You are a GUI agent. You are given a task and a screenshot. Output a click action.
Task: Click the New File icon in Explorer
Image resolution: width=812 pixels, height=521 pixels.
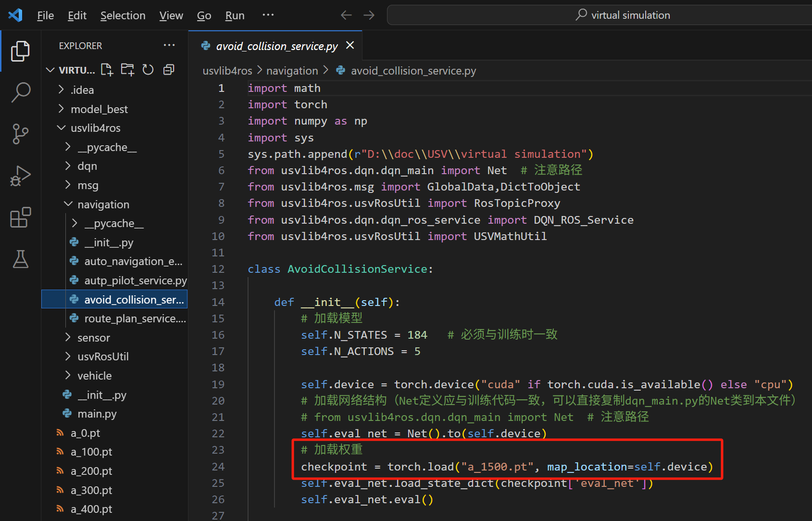coord(107,70)
